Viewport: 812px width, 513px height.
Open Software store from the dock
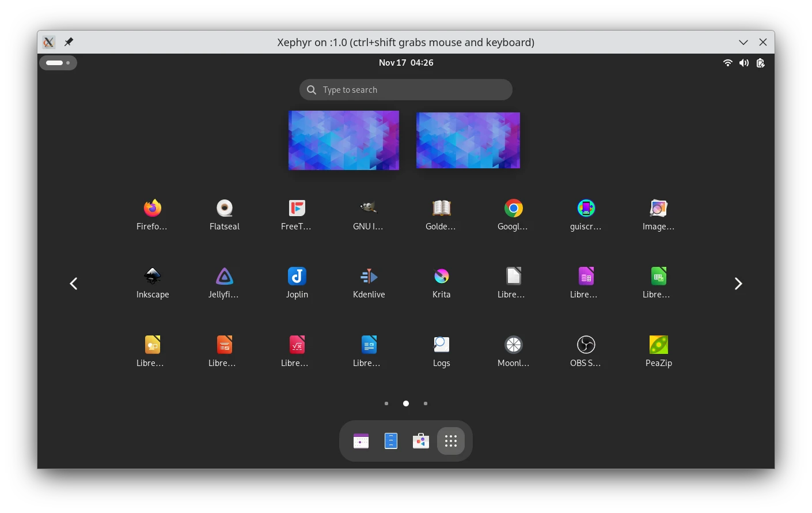pos(421,441)
